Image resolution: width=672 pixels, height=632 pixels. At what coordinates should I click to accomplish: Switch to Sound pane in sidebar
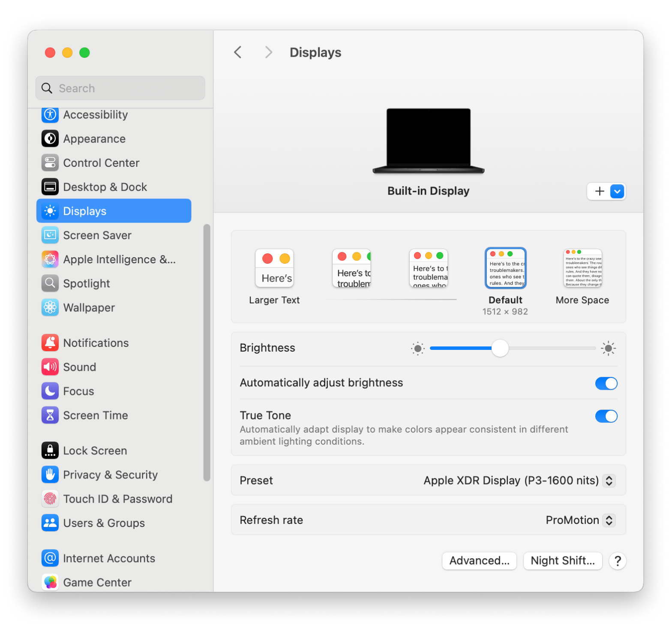[x=114, y=367]
